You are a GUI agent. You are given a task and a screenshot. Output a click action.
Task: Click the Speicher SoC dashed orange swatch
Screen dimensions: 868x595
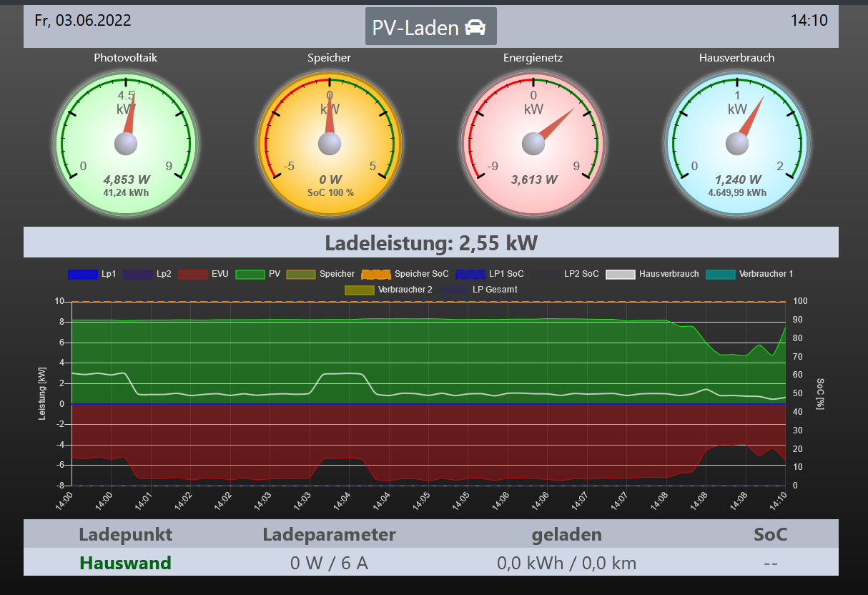coord(376,274)
